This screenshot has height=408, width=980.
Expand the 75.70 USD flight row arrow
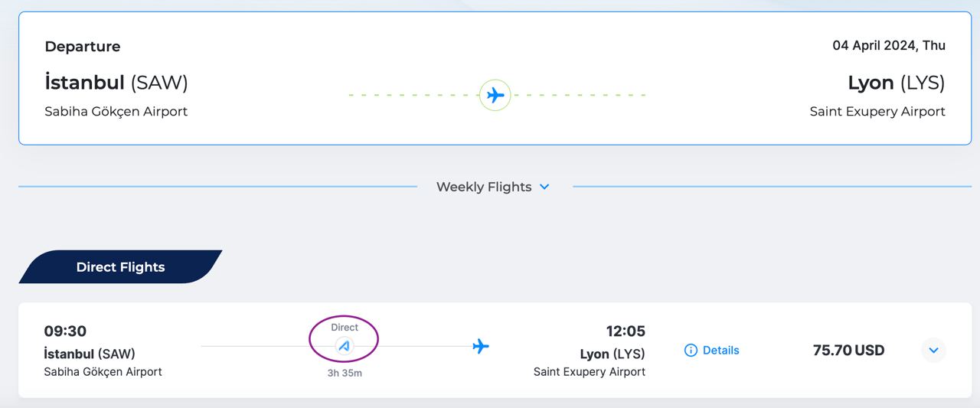pos(933,351)
